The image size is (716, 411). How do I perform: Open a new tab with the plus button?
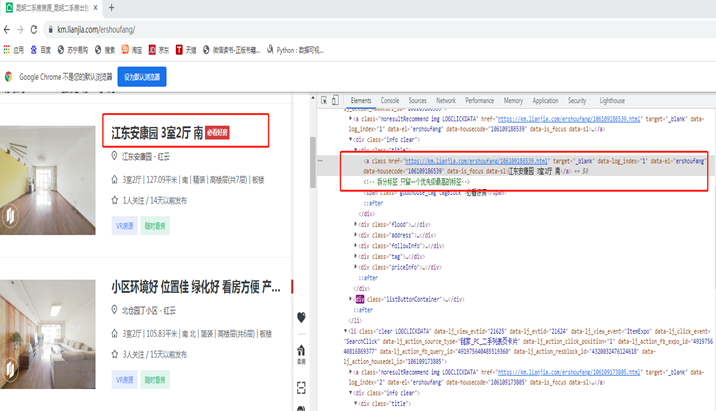coord(111,8)
